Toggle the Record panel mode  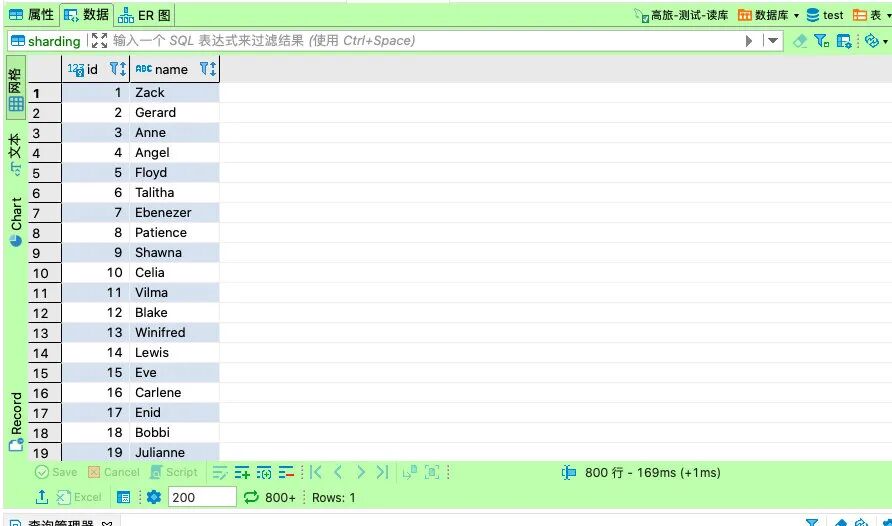(16, 421)
